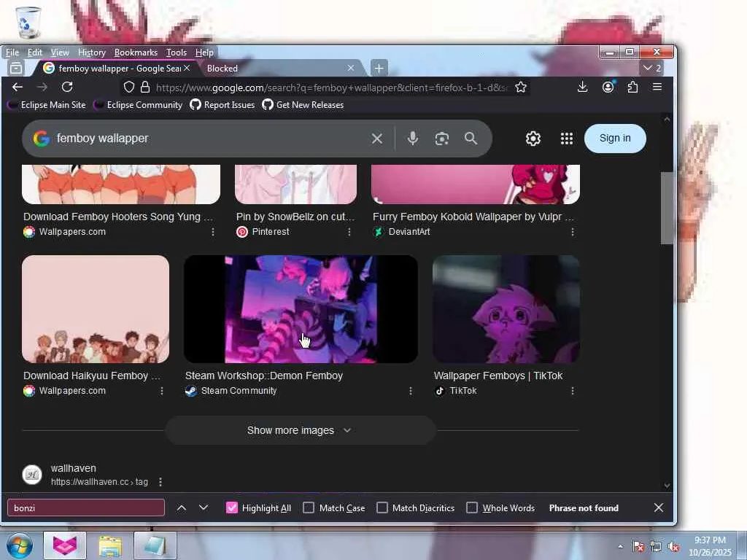Click the padlock site security icon
Viewport: 747px width, 560px height.
[x=145, y=87]
